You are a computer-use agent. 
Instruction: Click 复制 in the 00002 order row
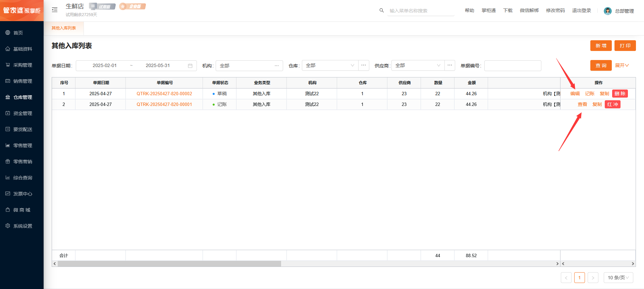point(604,94)
